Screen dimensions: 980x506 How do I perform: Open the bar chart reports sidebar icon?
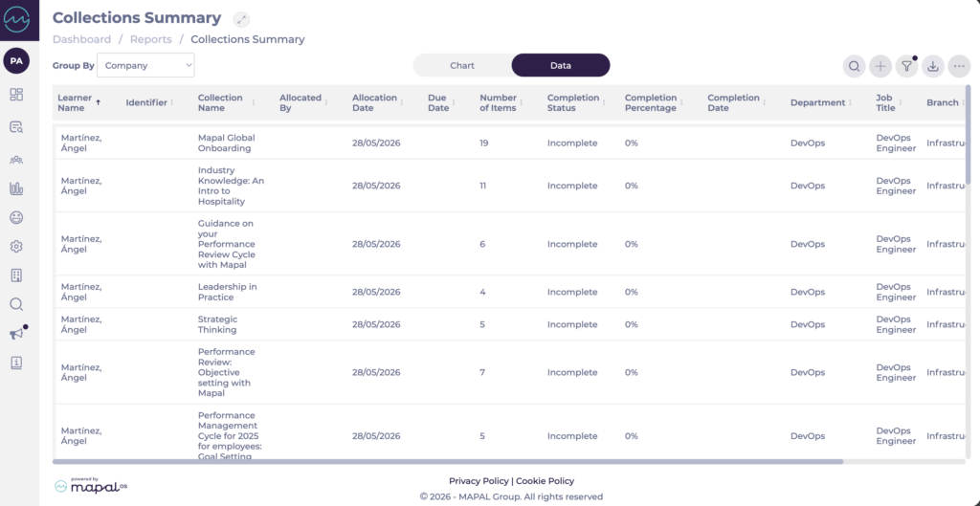pyautogui.click(x=16, y=188)
